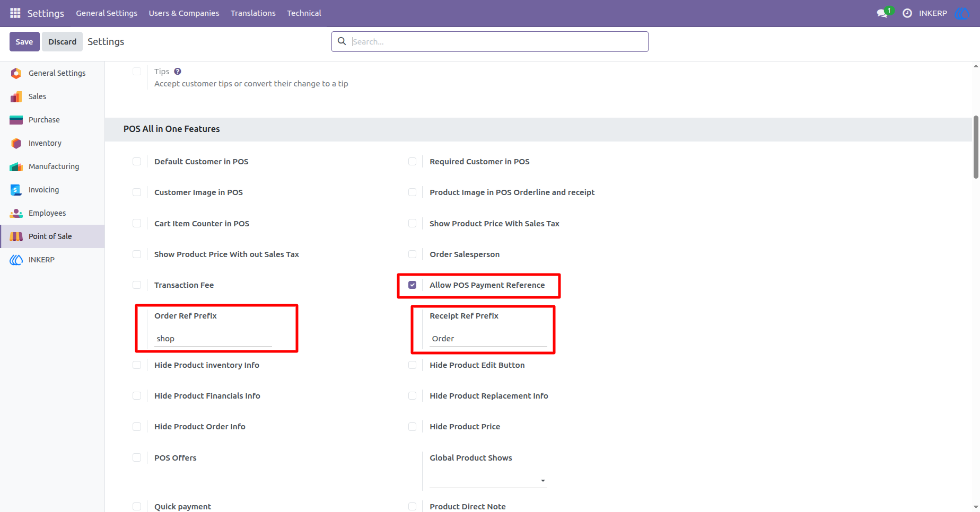Open the activities clock icon
The image size is (980, 512).
(907, 13)
